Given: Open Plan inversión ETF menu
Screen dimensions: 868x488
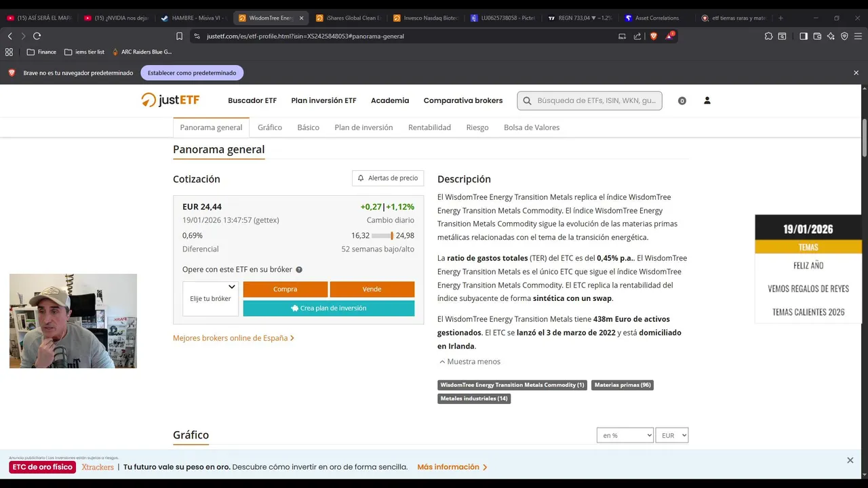Looking at the screenshot, I should pos(323,100).
